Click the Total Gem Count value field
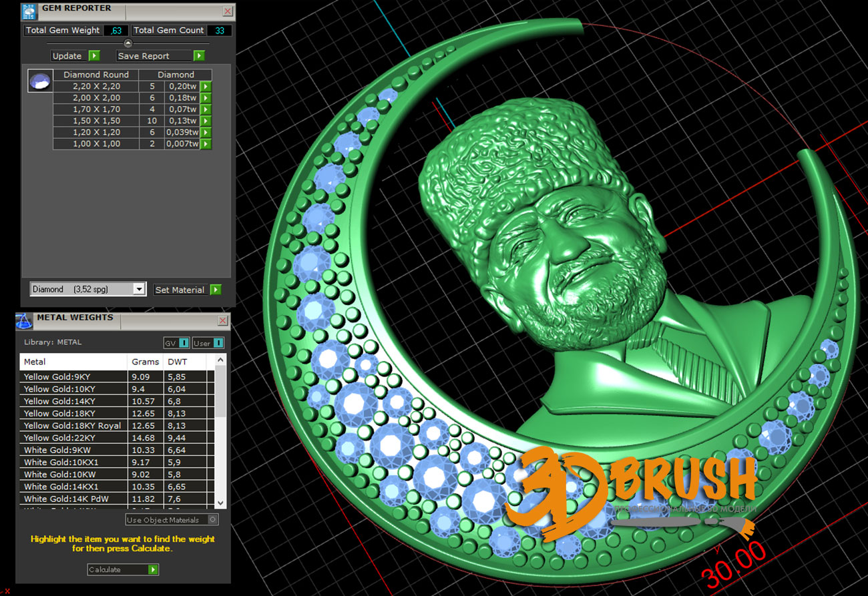Screen dimensions: 868x596 (220, 31)
